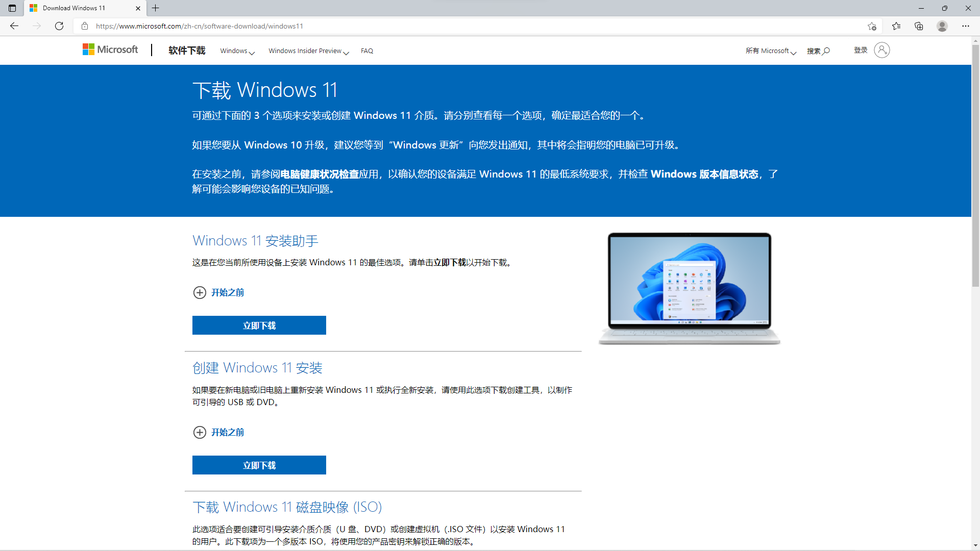Click the browser profile avatar icon
Viewport: 980px width, 551px height.
(942, 26)
